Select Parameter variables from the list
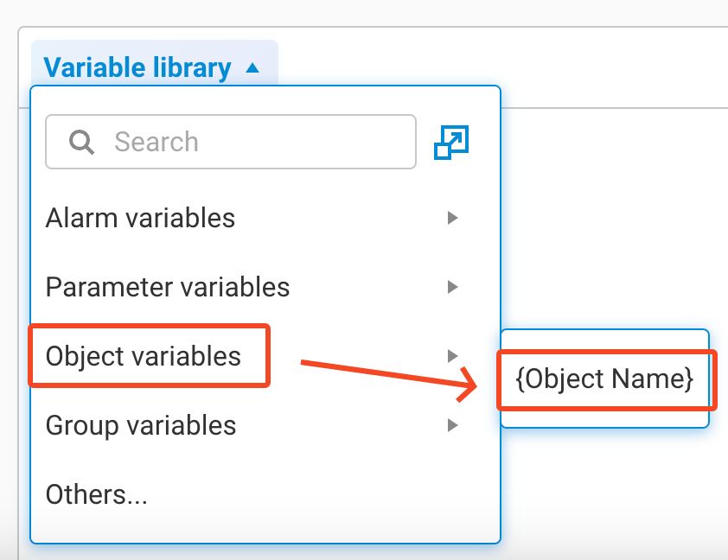 pos(168,287)
